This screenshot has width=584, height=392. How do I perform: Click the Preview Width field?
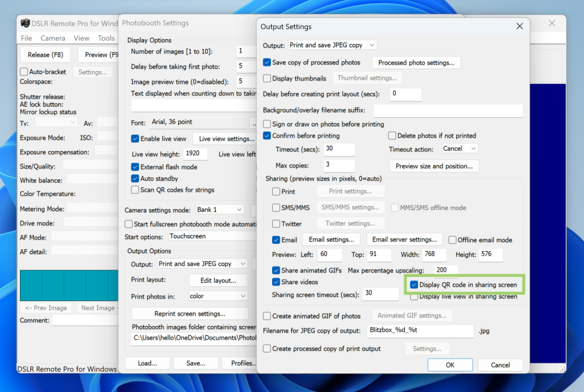pos(434,254)
